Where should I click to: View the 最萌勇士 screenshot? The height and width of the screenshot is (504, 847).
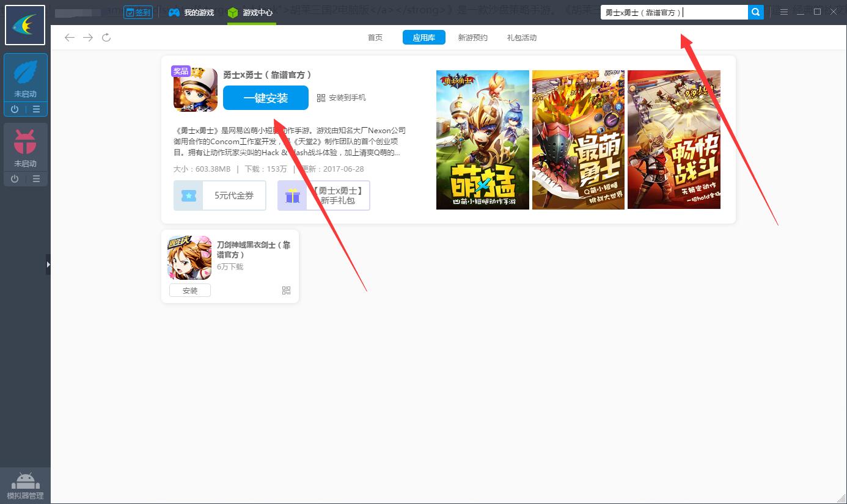pyautogui.click(x=578, y=140)
